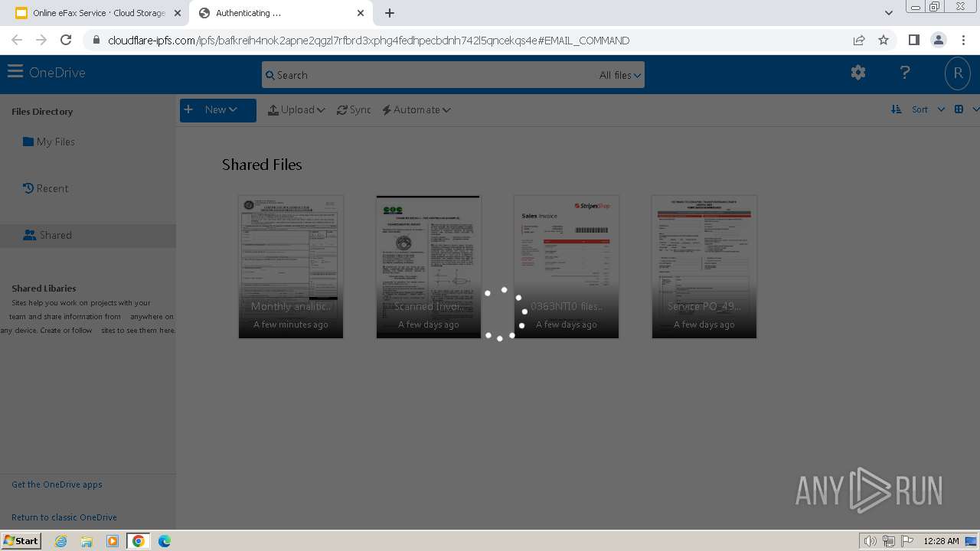Reload the current page
The height and width of the screenshot is (551, 980).
tap(66, 40)
